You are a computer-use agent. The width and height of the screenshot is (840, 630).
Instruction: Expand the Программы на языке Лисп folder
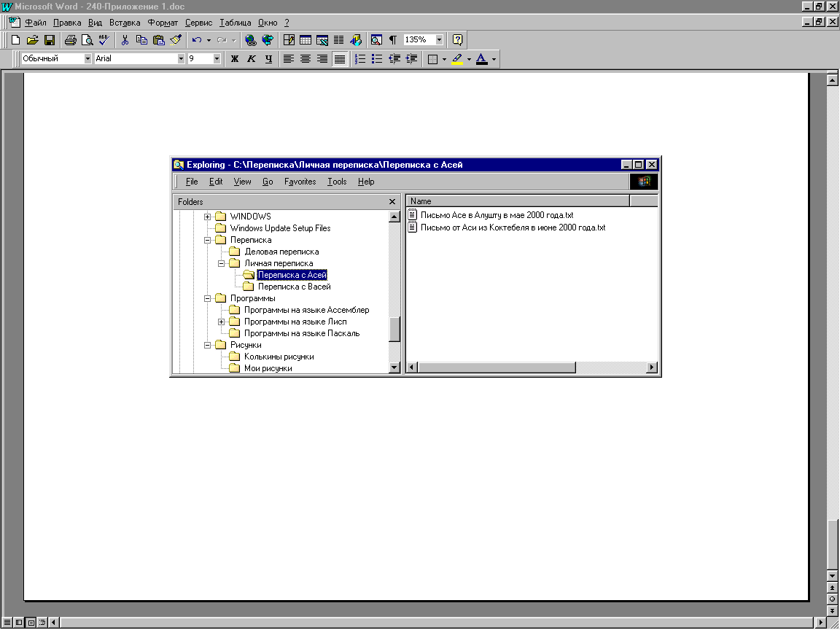pyautogui.click(x=221, y=322)
